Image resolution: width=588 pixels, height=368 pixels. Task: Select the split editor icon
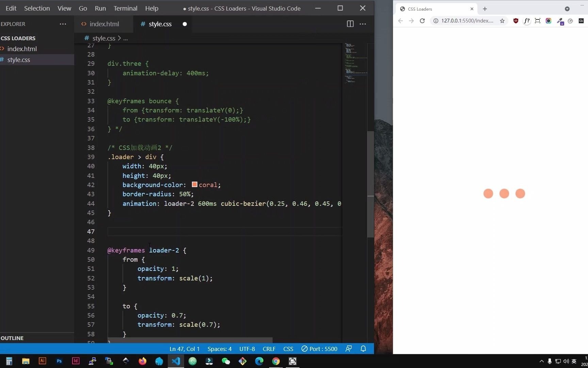click(350, 24)
